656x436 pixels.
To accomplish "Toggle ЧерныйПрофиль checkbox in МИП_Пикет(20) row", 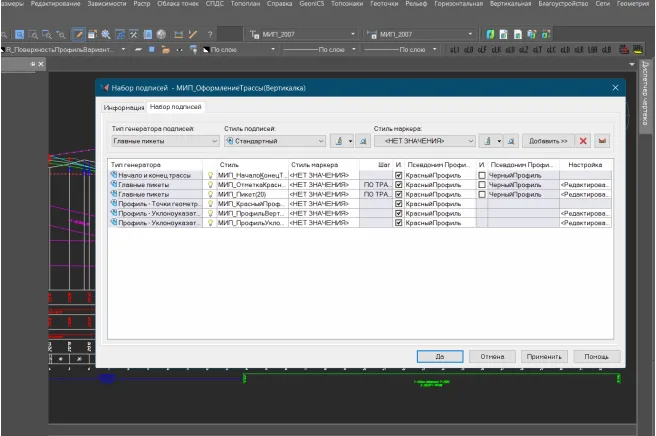I will tap(482, 194).
